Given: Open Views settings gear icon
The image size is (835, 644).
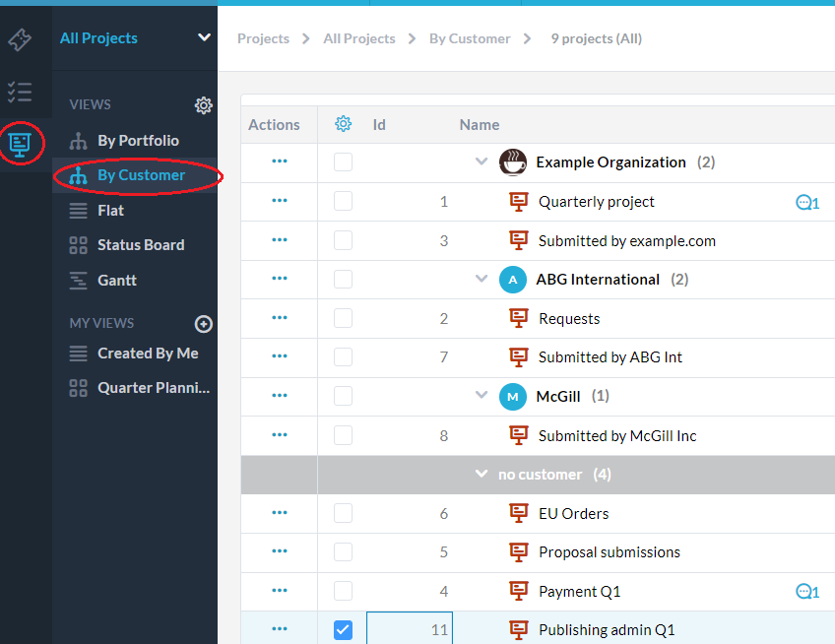Looking at the screenshot, I should (204, 105).
